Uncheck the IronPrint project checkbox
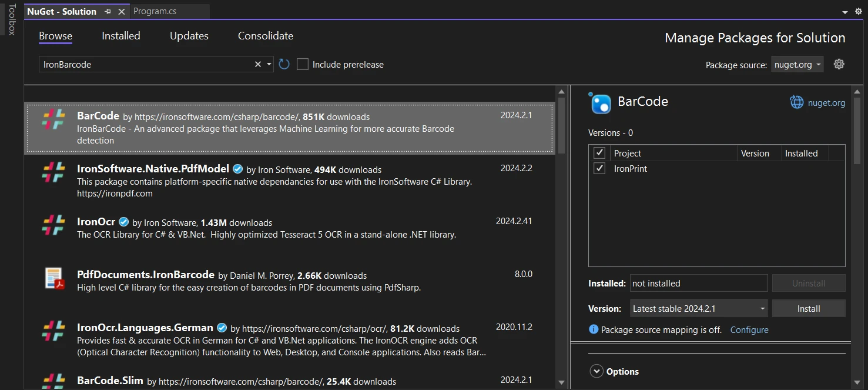 (599, 169)
